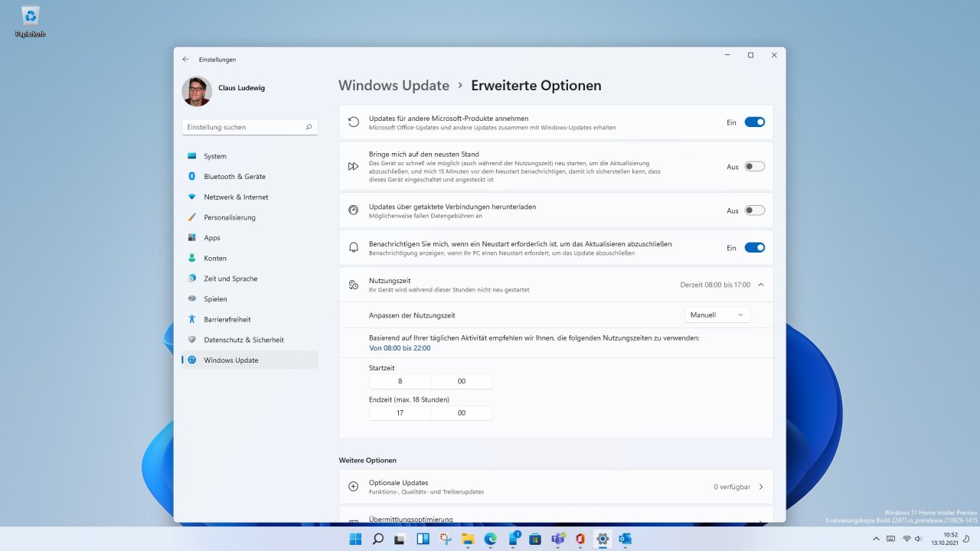Open Zeit und Sprache settings
This screenshot has height=551, width=980.
(250, 279)
